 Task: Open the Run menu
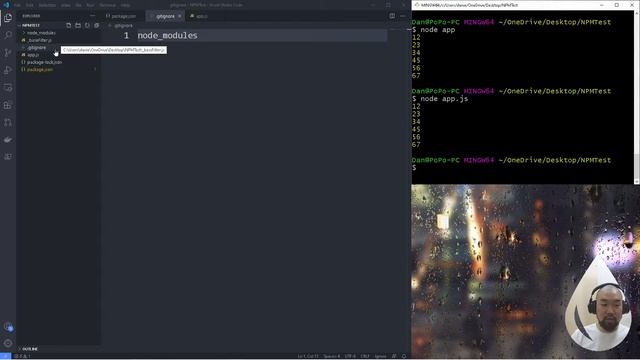click(x=90, y=5)
